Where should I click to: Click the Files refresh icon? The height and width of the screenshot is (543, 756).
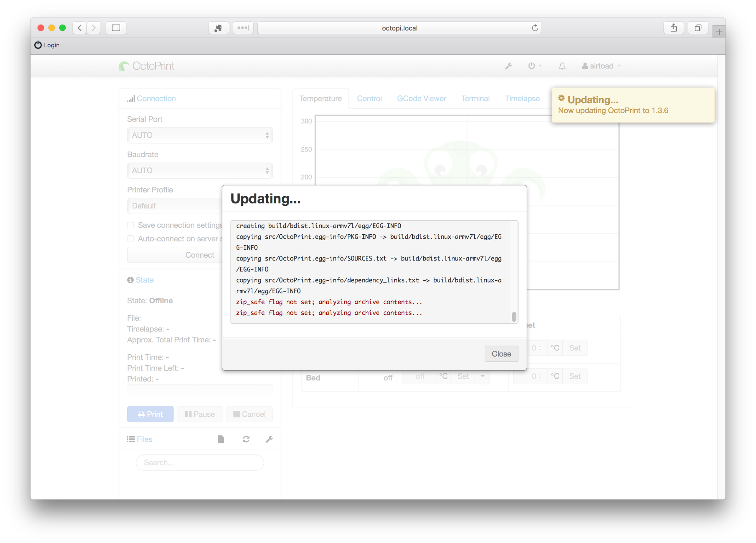click(246, 439)
